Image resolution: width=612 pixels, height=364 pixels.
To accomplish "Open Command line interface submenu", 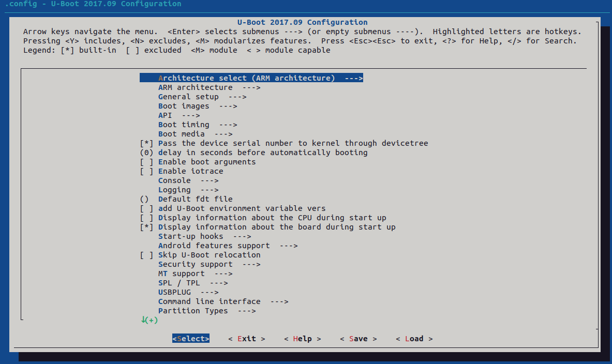I will tap(223, 301).
